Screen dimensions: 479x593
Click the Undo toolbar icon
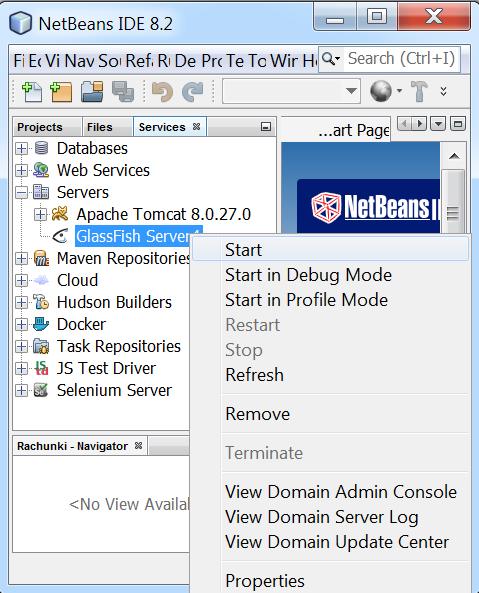coord(162,92)
